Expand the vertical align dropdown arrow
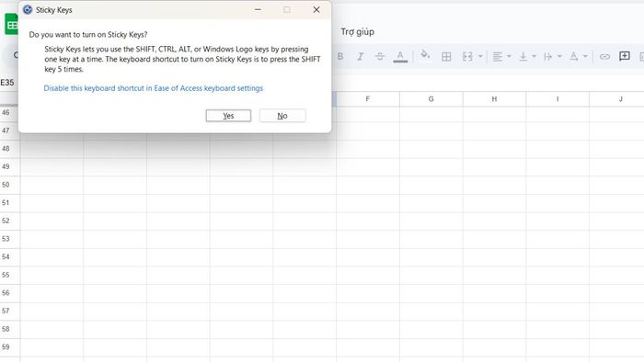 [x=534, y=56]
